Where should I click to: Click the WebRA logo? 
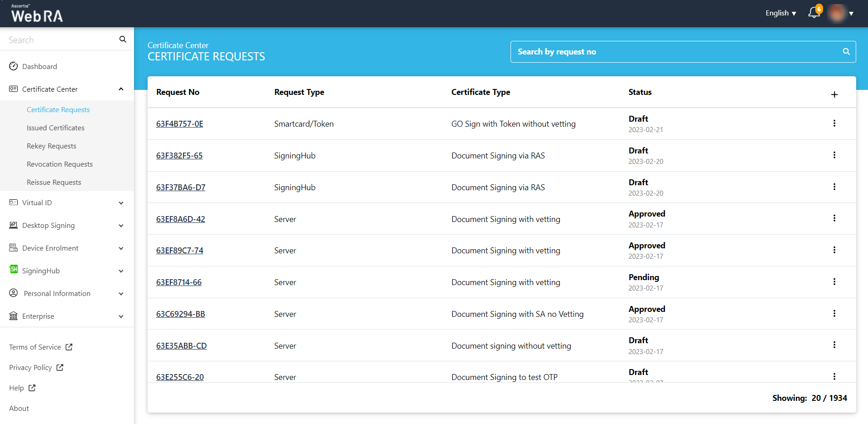37,14
